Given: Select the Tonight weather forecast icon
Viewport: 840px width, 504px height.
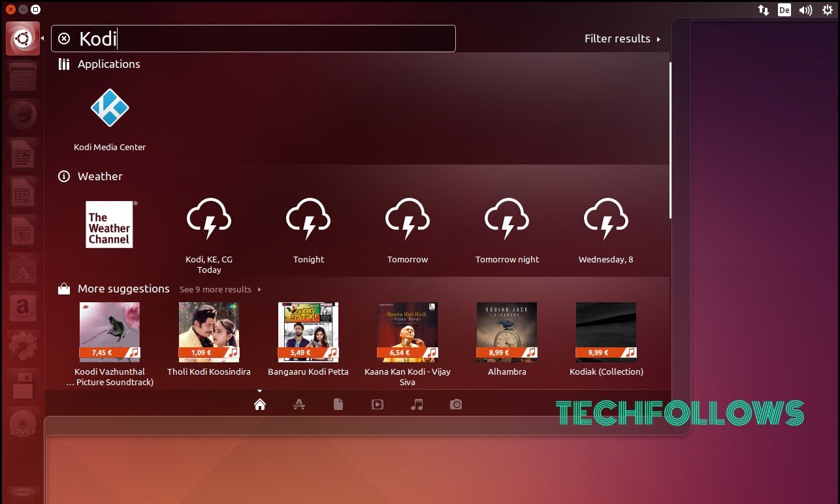Looking at the screenshot, I should point(308,219).
